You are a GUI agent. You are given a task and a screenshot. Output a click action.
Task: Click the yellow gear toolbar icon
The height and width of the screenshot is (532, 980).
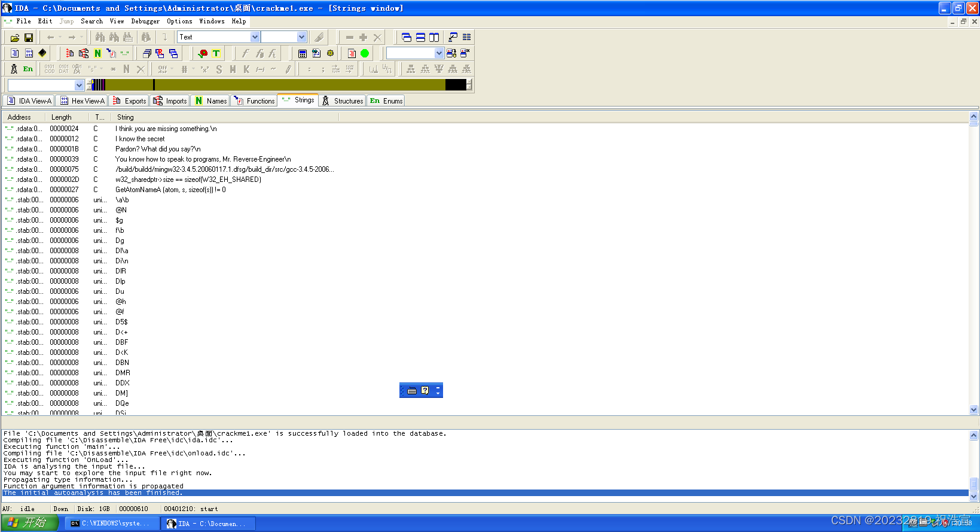(x=330, y=53)
